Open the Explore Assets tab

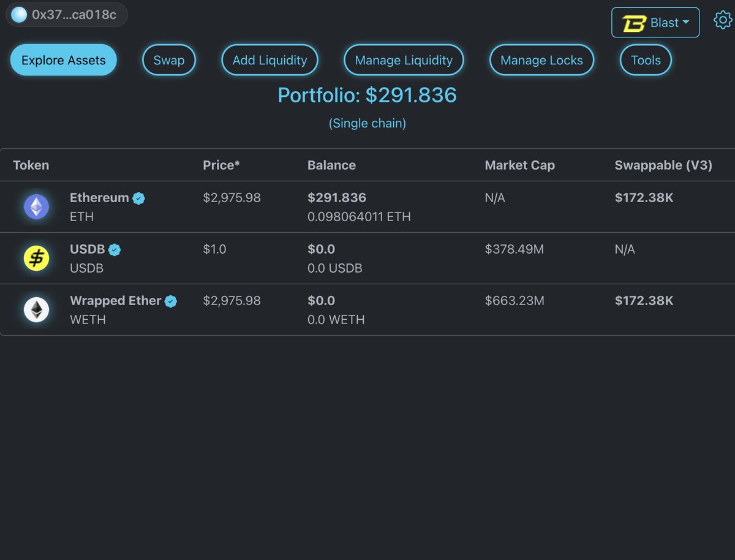coord(64,60)
